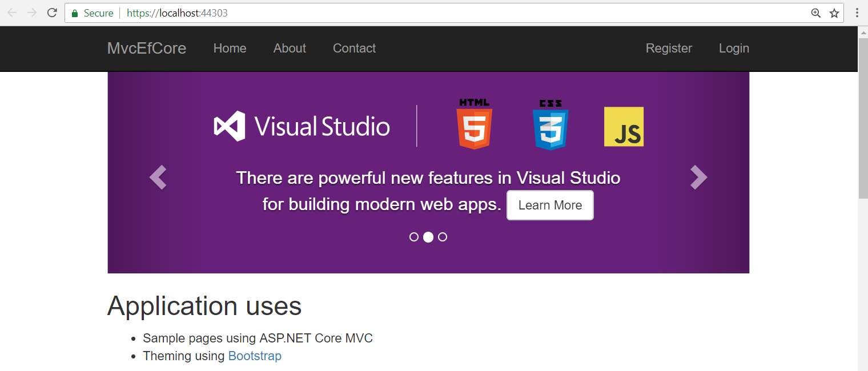
Task: Reload the page with refresh icon
Action: click(52, 13)
